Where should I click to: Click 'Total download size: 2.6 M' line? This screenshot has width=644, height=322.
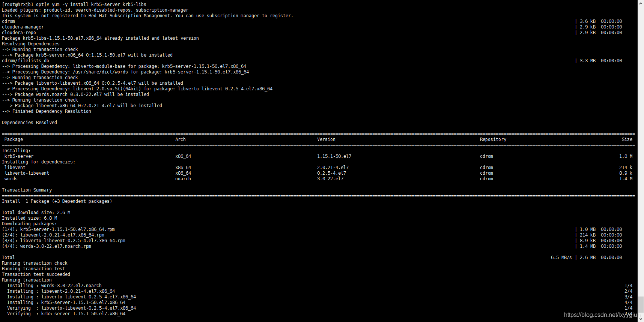[36, 213]
